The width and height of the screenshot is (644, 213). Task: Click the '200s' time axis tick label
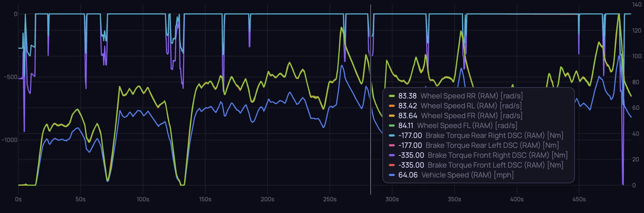268,199
